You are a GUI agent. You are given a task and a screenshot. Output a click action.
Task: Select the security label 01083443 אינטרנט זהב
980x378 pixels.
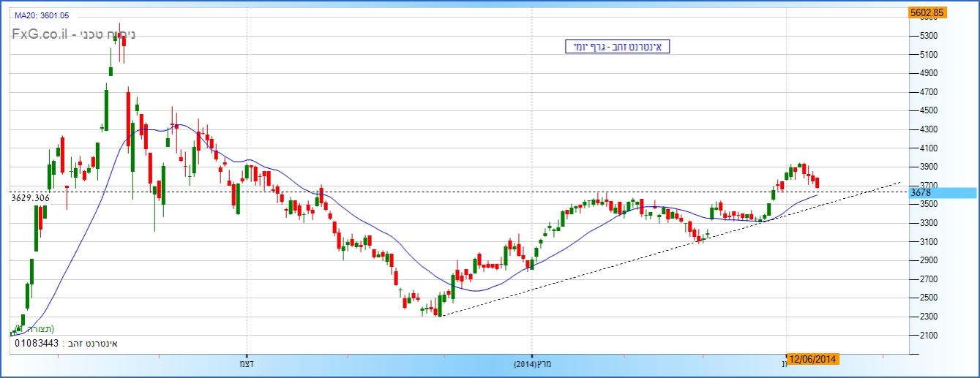[67, 343]
